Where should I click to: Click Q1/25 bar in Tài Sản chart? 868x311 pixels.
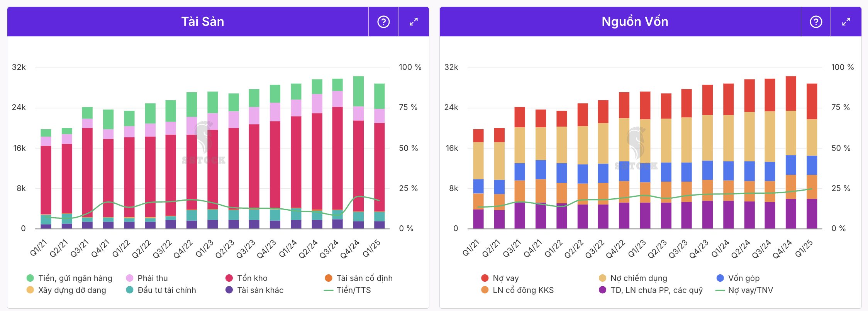click(379, 156)
